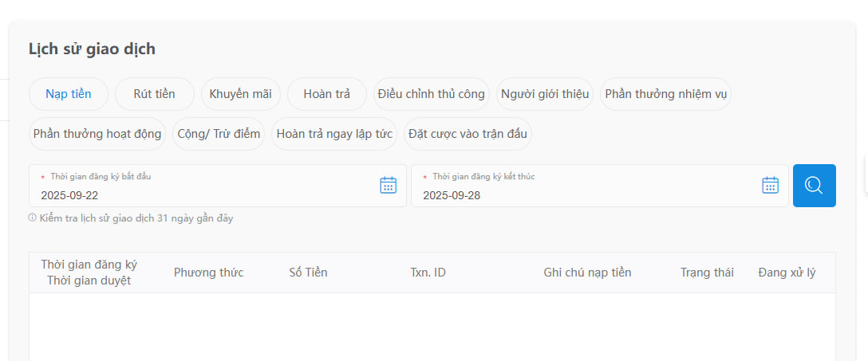Click the start date field 2025-09-22
868x361 pixels.
[218, 186]
